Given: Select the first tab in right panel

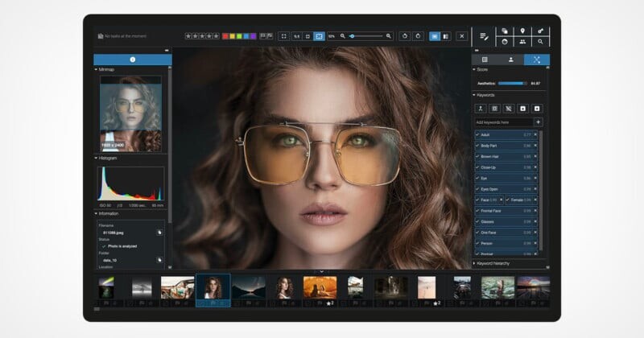Looking at the screenshot, I should click(485, 60).
